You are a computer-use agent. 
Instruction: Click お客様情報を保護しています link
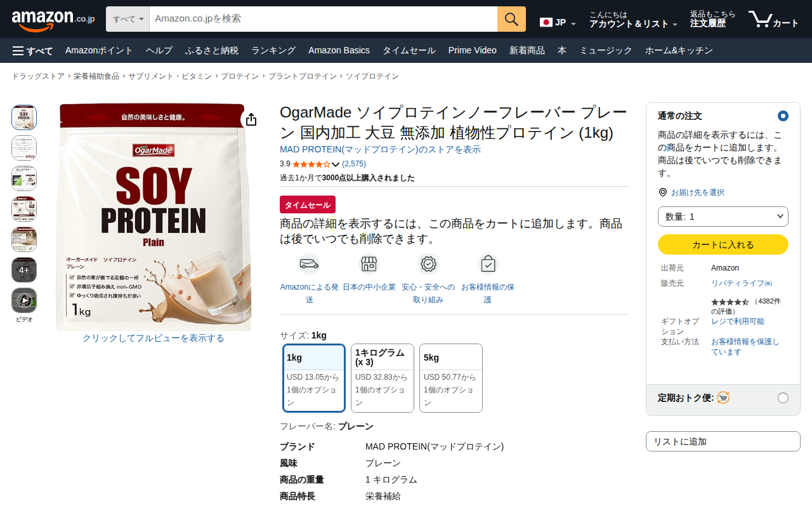(x=745, y=347)
